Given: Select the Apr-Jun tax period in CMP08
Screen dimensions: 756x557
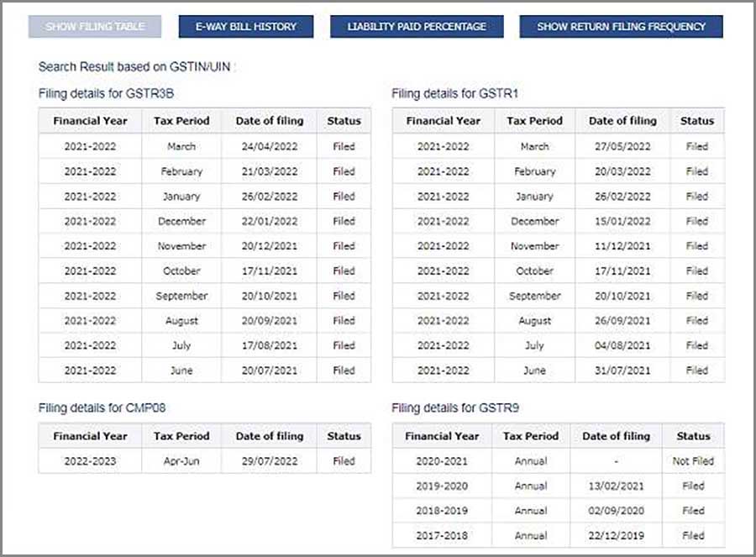Looking at the screenshot, I should [x=181, y=461].
